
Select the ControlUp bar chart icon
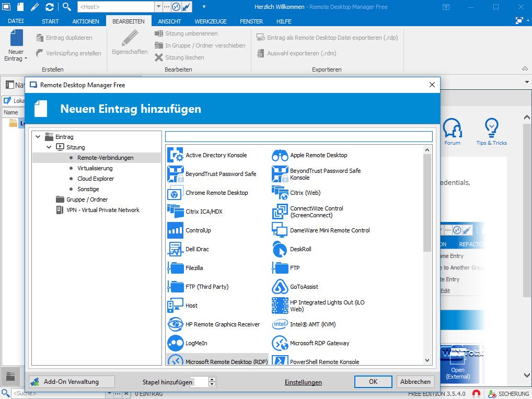click(175, 230)
